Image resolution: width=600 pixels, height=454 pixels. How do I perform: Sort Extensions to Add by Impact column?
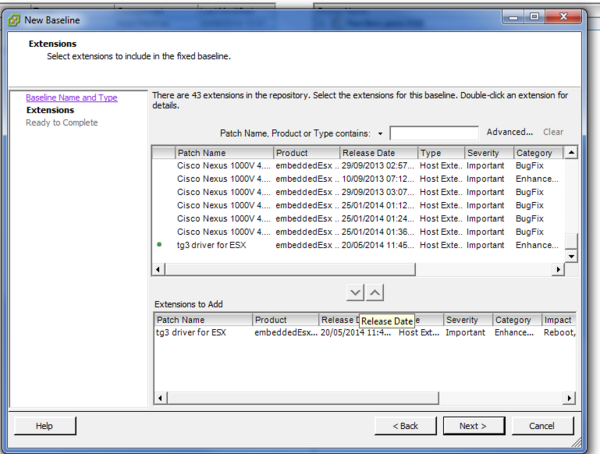(558, 320)
